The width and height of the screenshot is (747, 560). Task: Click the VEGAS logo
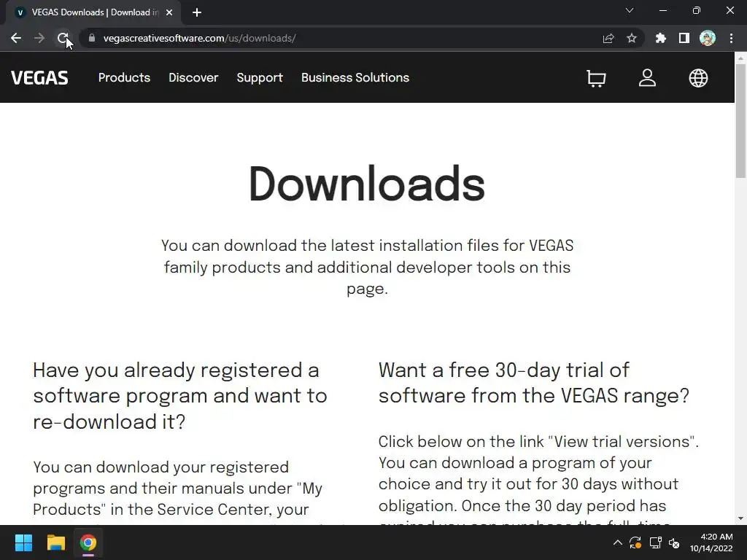pyautogui.click(x=39, y=77)
